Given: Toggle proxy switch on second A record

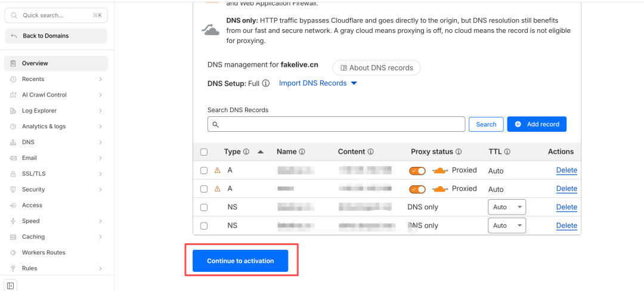Looking at the screenshot, I should coord(417,189).
